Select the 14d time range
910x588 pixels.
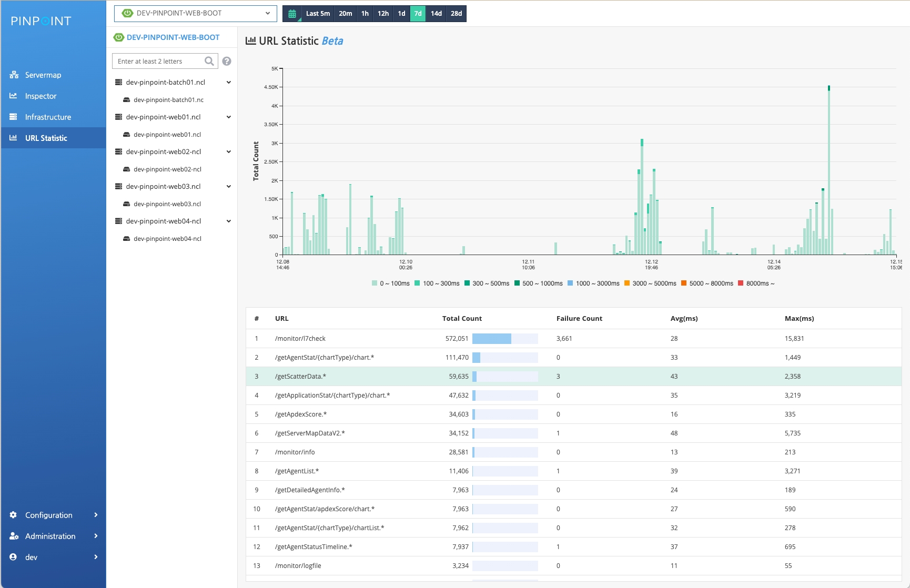point(436,14)
